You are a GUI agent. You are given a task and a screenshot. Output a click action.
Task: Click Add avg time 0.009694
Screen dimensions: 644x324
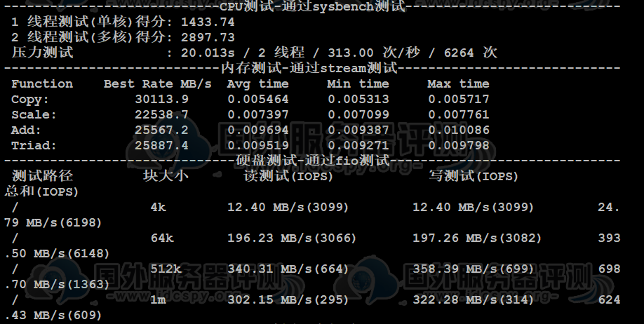coord(258,130)
